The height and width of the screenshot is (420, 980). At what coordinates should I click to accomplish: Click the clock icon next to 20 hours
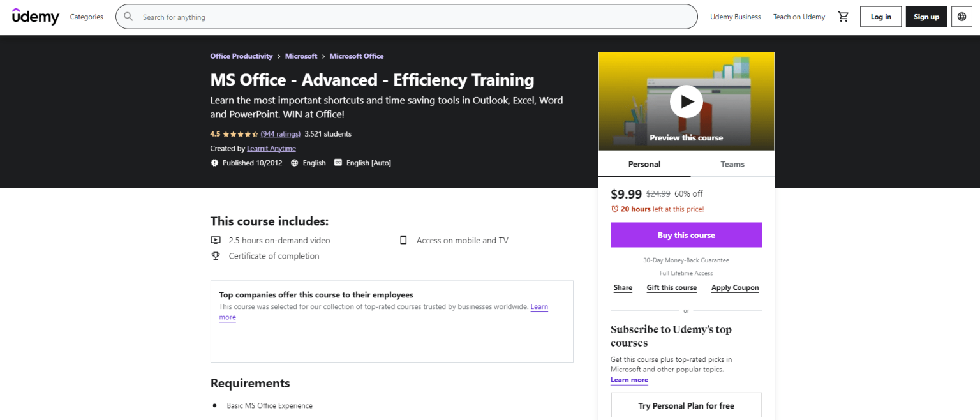click(x=614, y=209)
